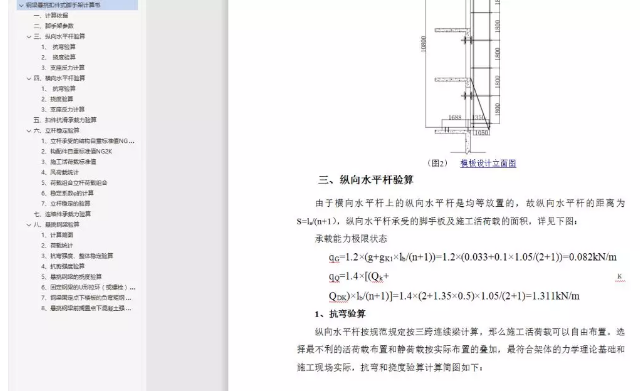Open the 模板设计立面图 hyperlink
Viewport: 640px width, 391px height.
point(488,163)
